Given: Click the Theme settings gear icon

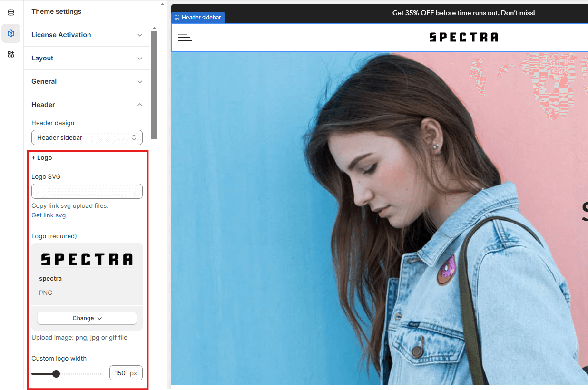Looking at the screenshot, I should (x=11, y=33).
